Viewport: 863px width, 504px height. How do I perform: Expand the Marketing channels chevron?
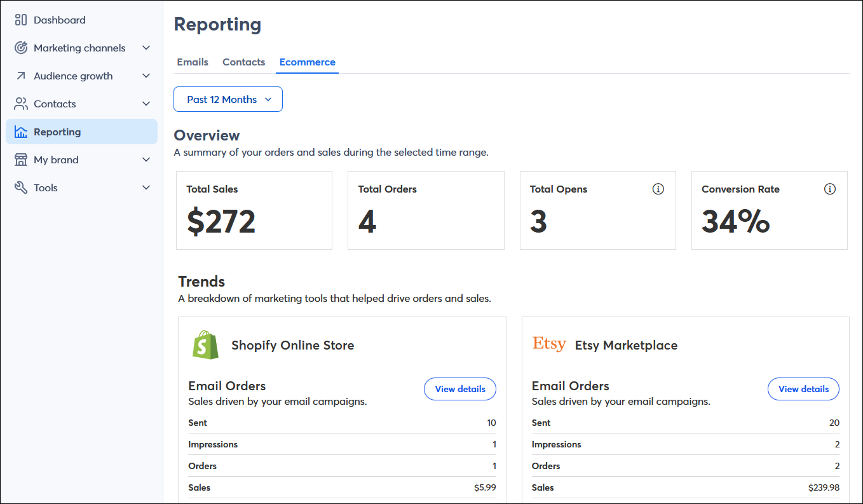[x=146, y=48]
